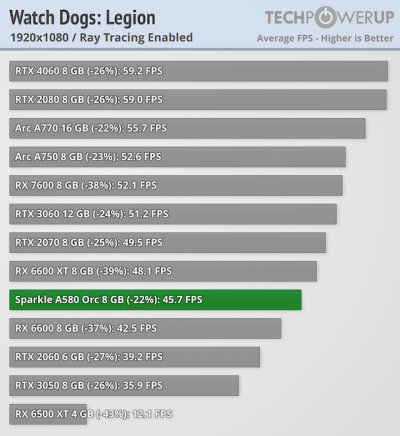Click the RTX 3060 12 GB bar

(x=173, y=214)
